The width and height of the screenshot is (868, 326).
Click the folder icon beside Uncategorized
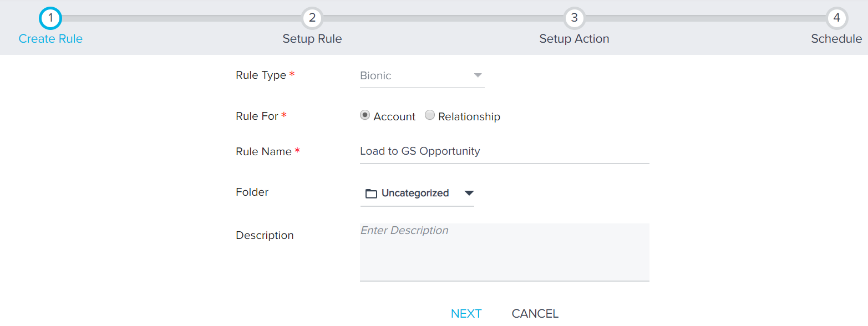pyautogui.click(x=371, y=193)
